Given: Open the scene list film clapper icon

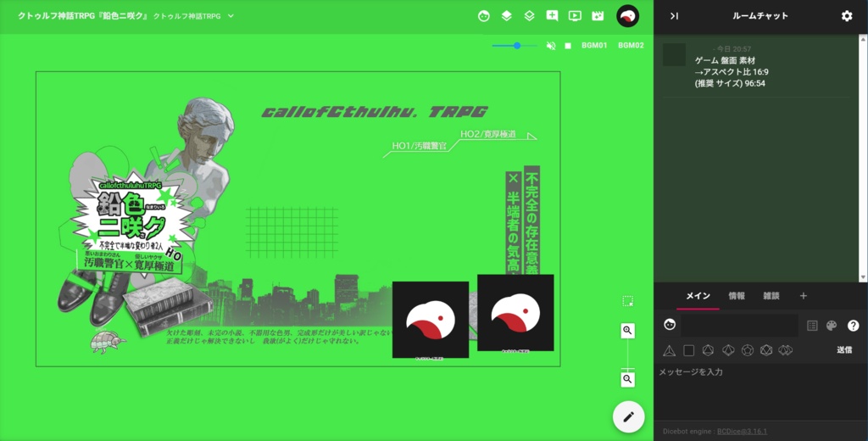Looking at the screenshot, I should [x=598, y=16].
